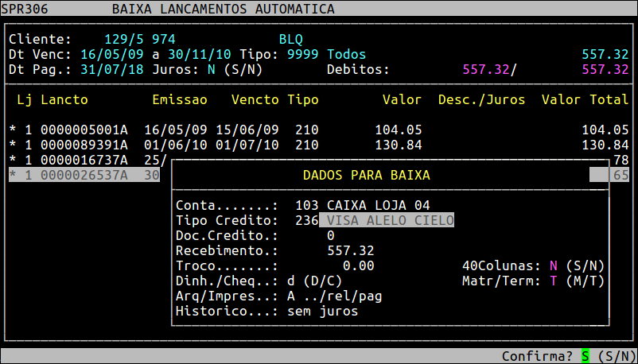The height and width of the screenshot is (364, 638).
Task: Toggle the Matr/Term M/T value
Action: point(554,281)
